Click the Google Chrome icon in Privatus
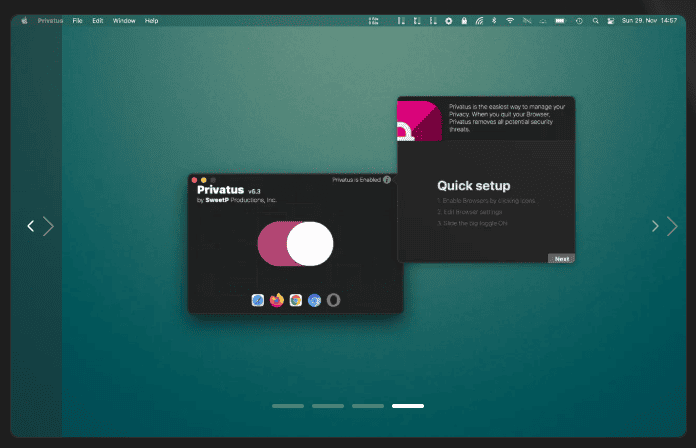696x448 pixels. click(296, 301)
